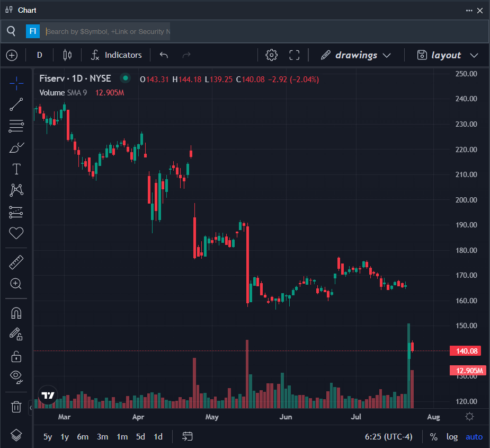The image size is (490, 448).
Task: Open the Fibonacci retracement tools
Action: (x=16, y=126)
